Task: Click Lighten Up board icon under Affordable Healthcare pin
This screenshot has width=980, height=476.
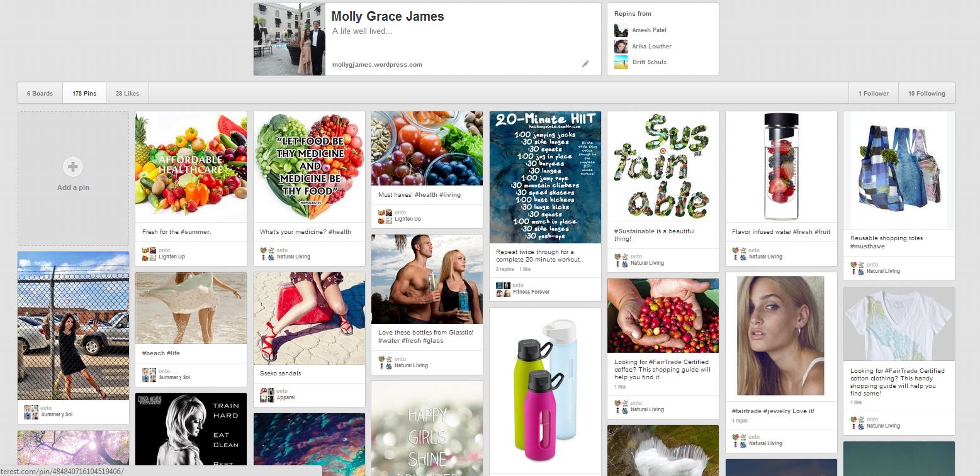Action: [x=149, y=253]
